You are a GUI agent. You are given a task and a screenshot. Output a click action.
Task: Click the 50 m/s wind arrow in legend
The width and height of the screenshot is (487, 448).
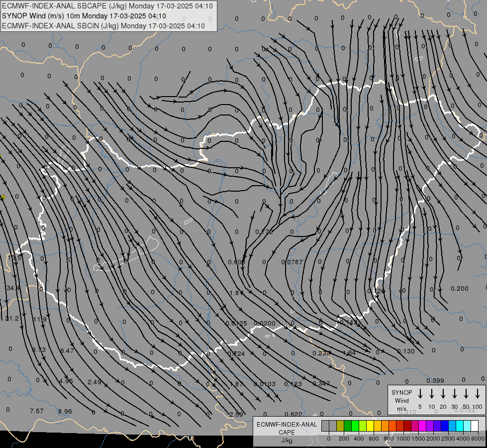(466, 394)
